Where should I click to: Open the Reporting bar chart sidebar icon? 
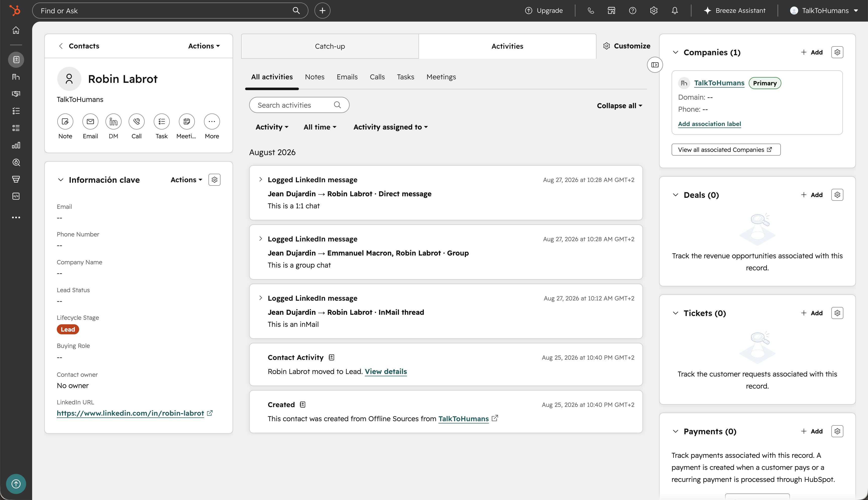click(x=16, y=145)
